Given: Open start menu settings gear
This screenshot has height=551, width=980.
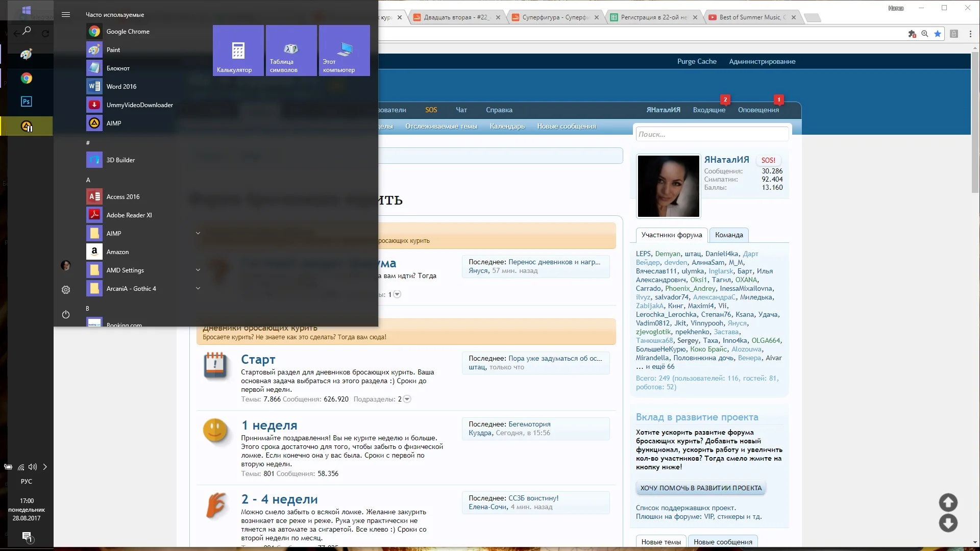Looking at the screenshot, I should [66, 290].
